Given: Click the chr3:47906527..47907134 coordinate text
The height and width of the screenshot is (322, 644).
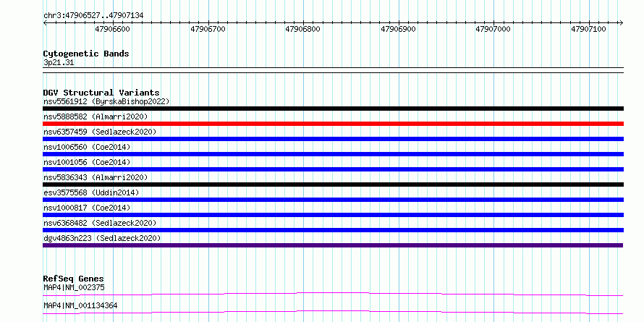Looking at the screenshot, I should pyautogui.click(x=93, y=16).
